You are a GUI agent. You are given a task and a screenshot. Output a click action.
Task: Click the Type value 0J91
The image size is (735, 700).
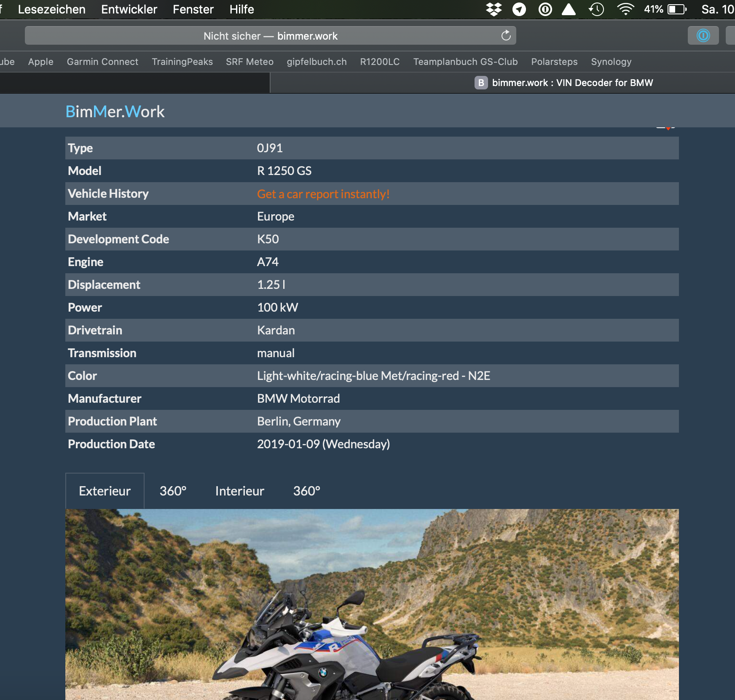click(270, 148)
